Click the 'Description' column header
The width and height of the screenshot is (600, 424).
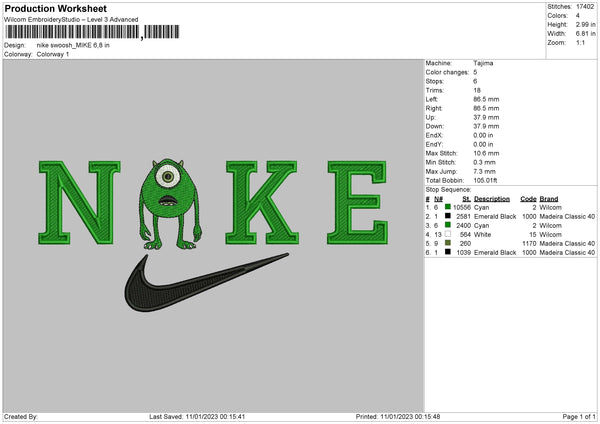pyautogui.click(x=492, y=199)
